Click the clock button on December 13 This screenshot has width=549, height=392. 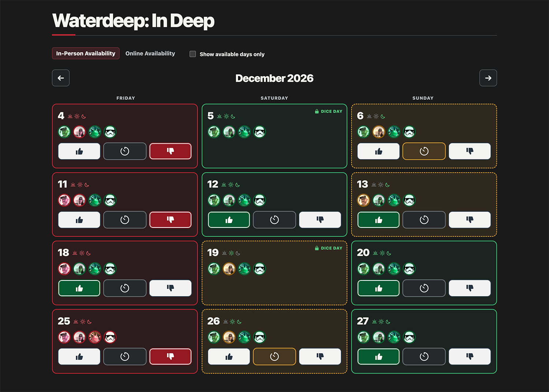tap(424, 220)
